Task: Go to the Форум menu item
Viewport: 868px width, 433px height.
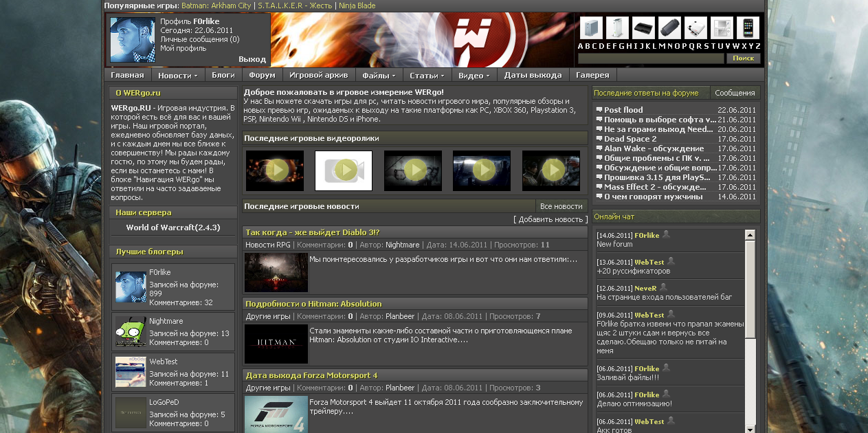Action: click(262, 75)
